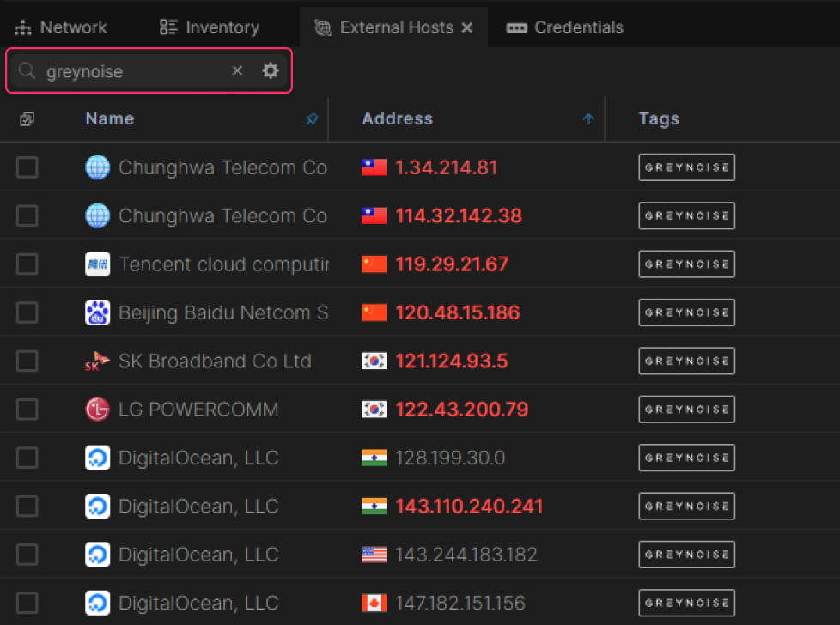Click the Tencent cloud logo icon

pyautogui.click(x=98, y=264)
